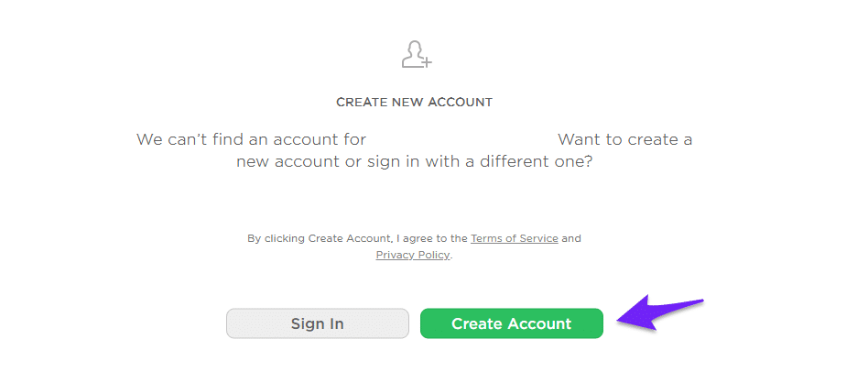Click the "Want to create a" text
The height and width of the screenshot is (372, 868).
tap(624, 140)
